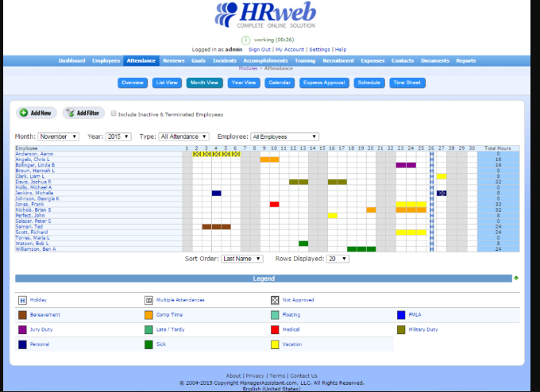Screen dimensions: 540x392
Task: Switch to Overview view
Action: pyautogui.click(x=133, y=83)
